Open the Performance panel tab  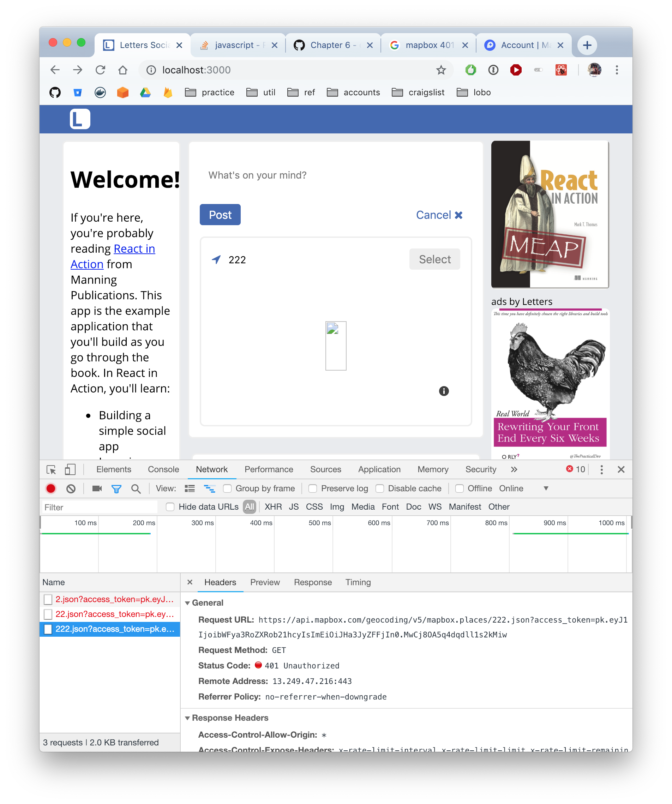(x=269, y=469)
